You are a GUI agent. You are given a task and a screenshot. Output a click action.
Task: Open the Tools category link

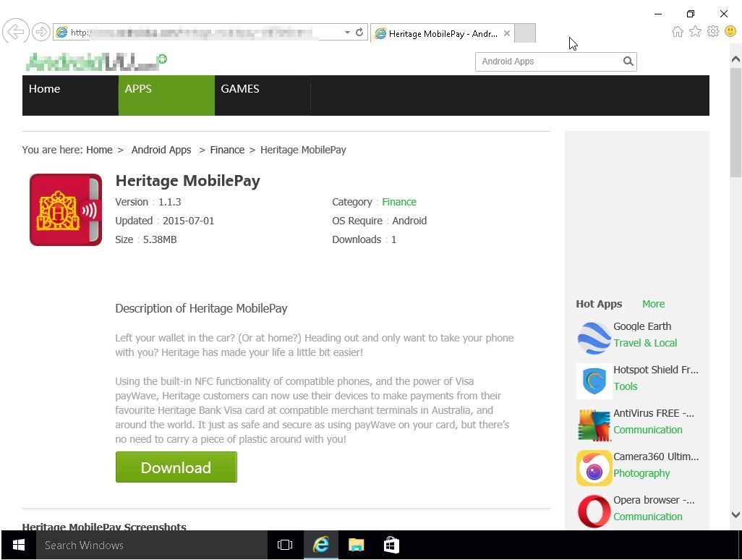(x=626, y=386)
